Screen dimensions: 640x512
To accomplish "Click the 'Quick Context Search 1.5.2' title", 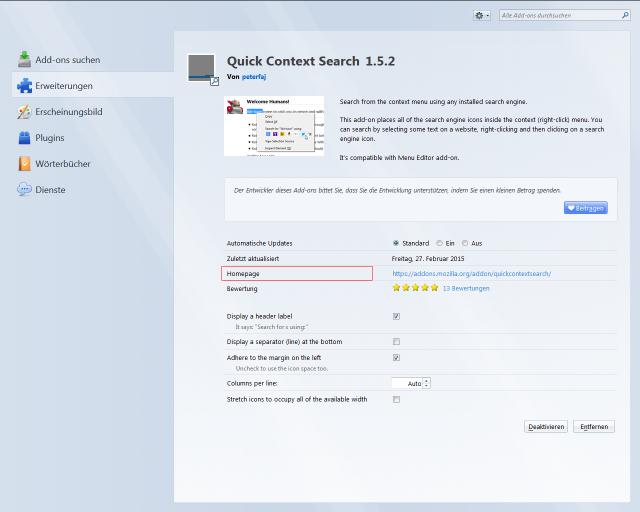I will (x=311, y=61).
